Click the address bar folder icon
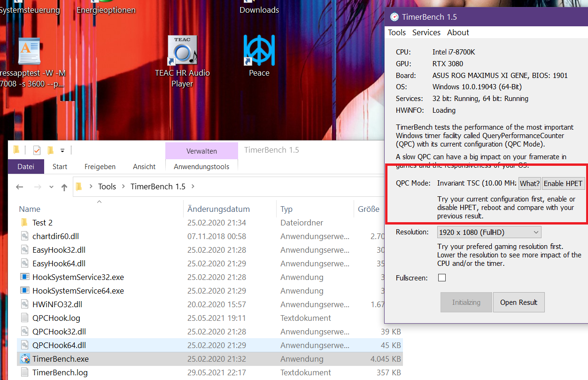Image resolution: width=588 pixels, height=380 pixels. (x=79, y=186)
